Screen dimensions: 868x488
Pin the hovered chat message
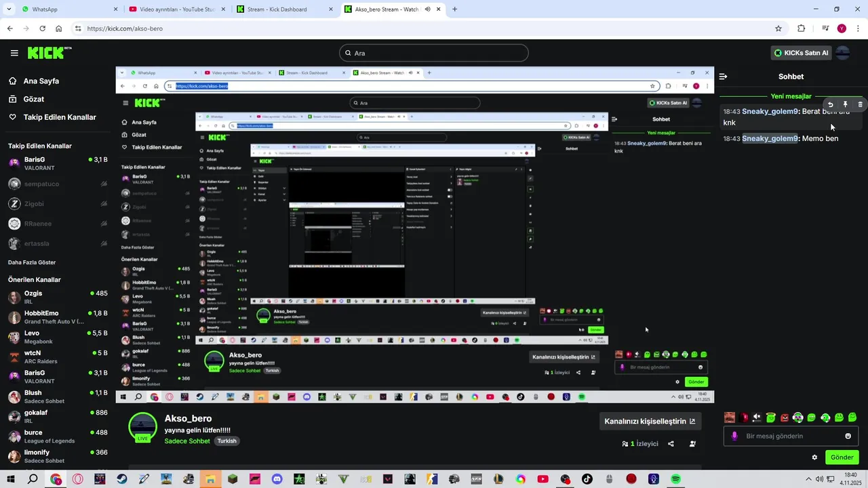[x=845, y=104]
